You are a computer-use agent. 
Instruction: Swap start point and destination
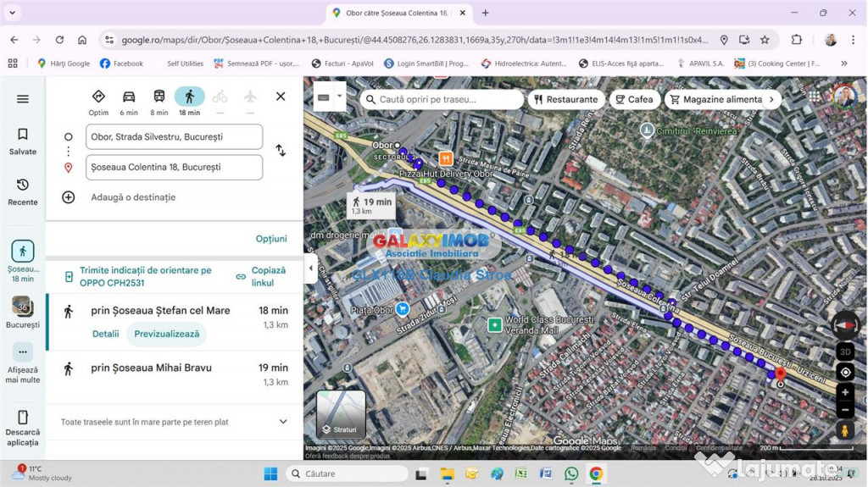point(281,151)
